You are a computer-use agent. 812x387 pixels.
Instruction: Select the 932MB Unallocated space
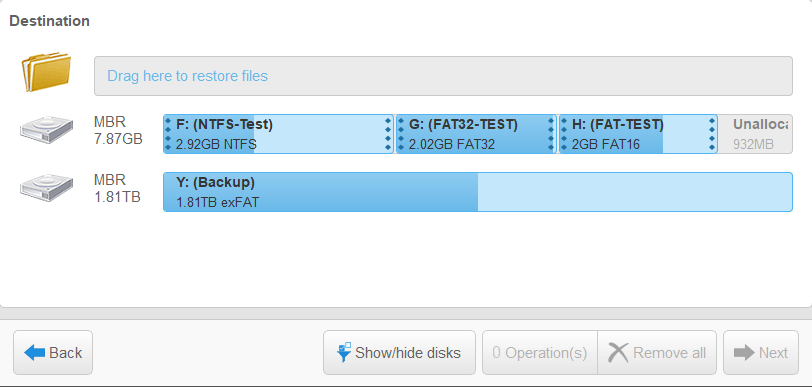[x=755, y=134]
